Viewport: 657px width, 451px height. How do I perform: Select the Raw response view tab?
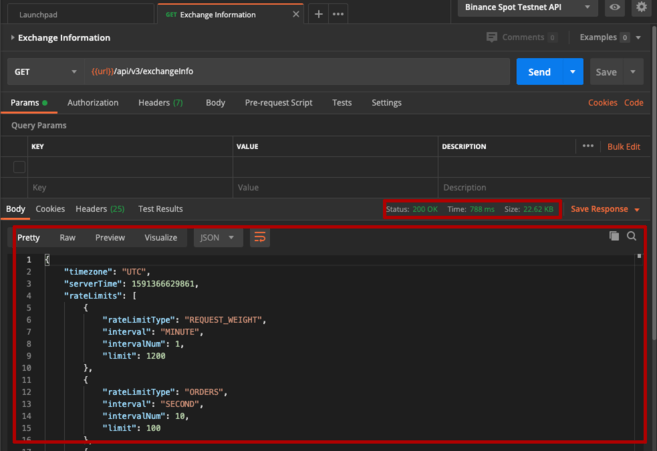pyautogui.click(x=67, y=238)
